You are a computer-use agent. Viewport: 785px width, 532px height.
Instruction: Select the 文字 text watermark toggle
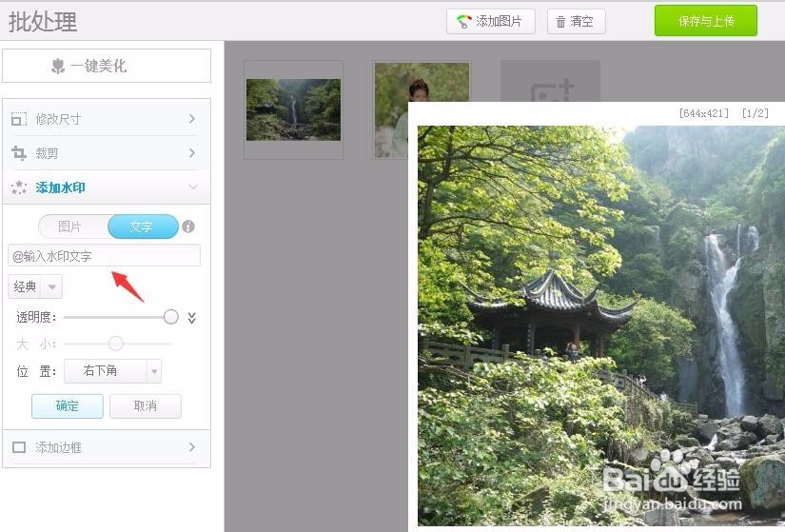point(143,227)
